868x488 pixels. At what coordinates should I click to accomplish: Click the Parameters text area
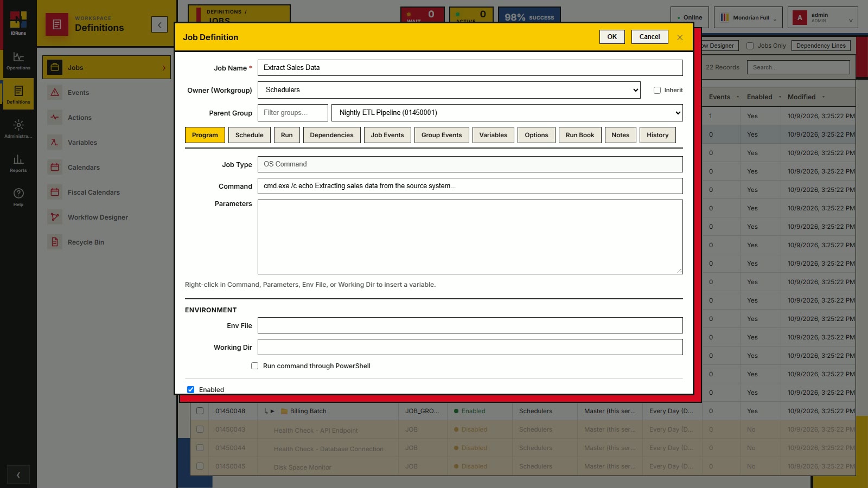click(470, 237)
